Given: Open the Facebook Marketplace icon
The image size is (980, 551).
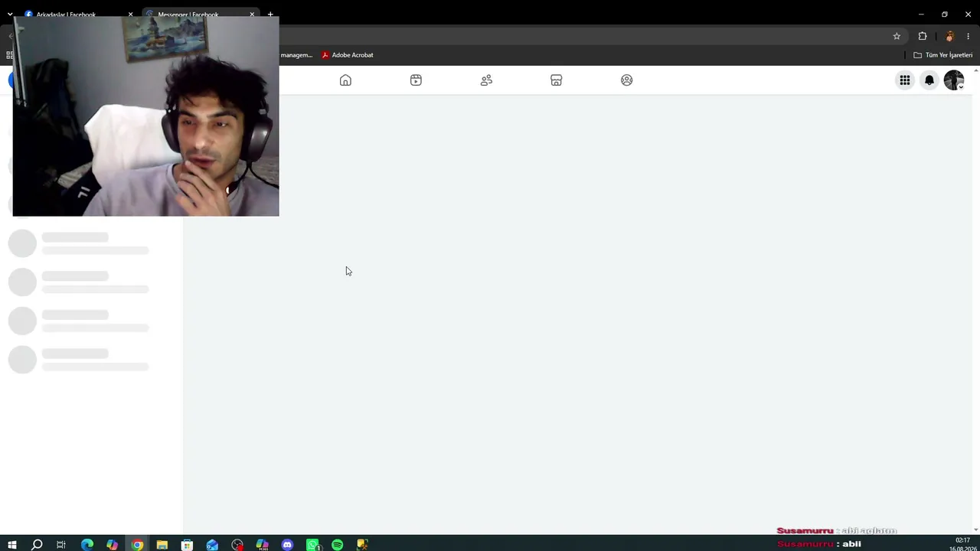Looking at the screenshot, I should (557, 80).
